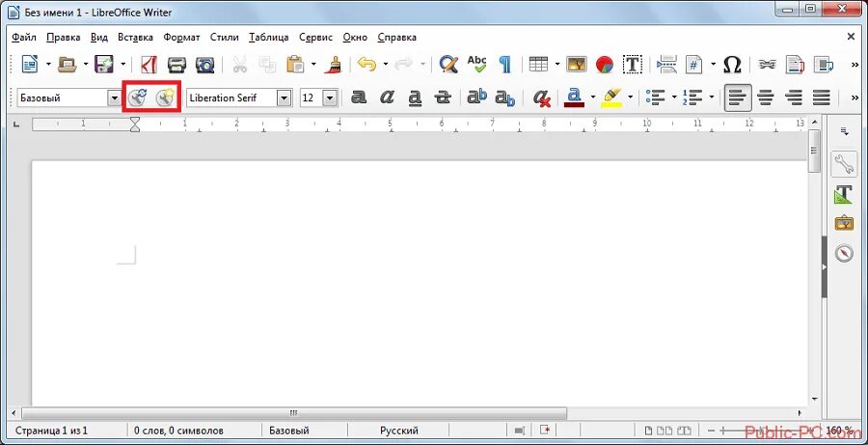
Task: Expand the bullet list dropdown arrow
Action: (x=674, y=98)
